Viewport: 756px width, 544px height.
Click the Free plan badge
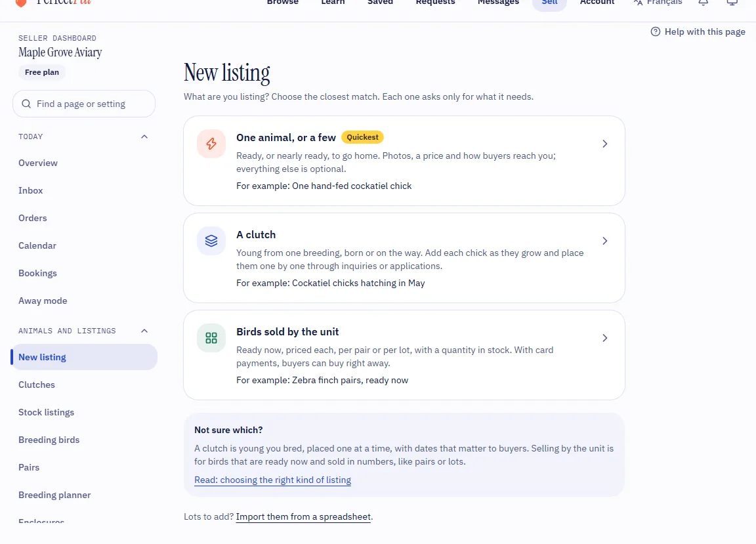[42, 72]
